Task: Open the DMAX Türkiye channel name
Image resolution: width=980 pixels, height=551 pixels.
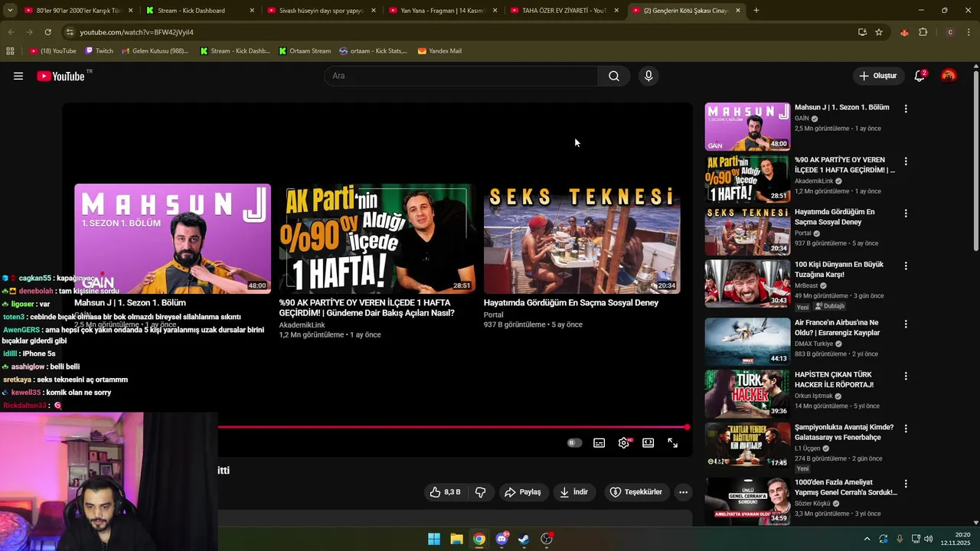Action: 814,344
